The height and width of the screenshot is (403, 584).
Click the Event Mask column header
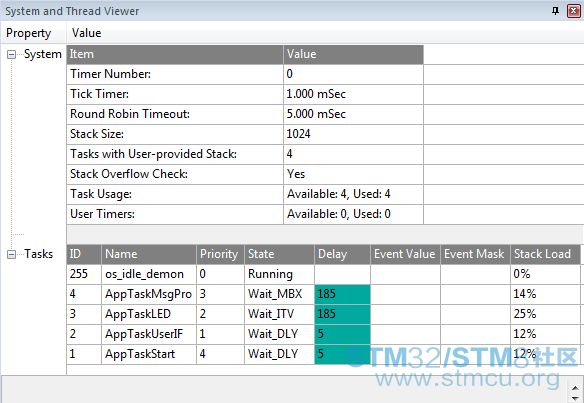(475, 254)
